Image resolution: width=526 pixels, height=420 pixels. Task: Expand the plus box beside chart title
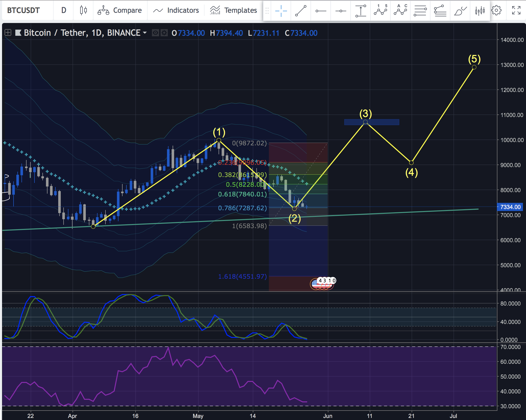8,33
